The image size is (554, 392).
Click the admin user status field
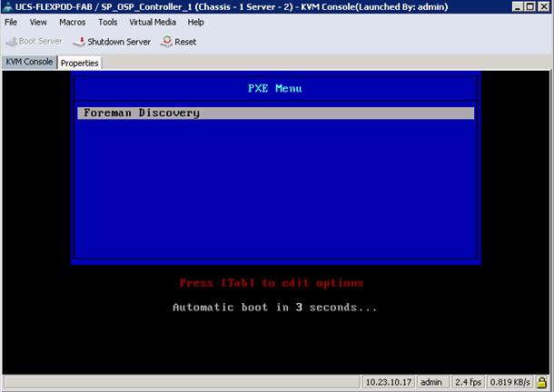point(431,382)
